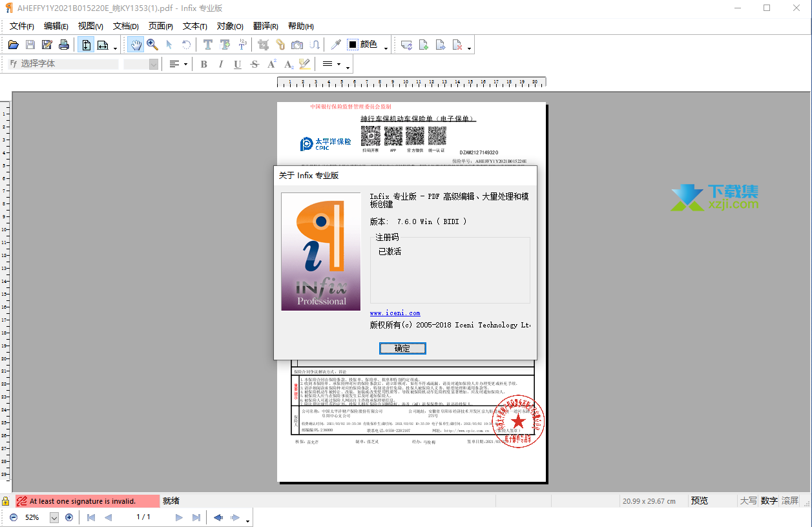Toggle Bold formatting

(204, 64)
